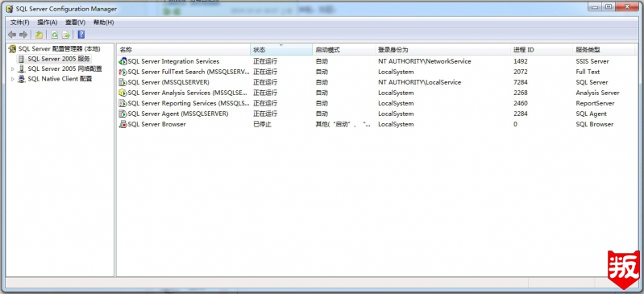Select SQL Native Client 配置 tree label
Image resolution: width=644 pixels, height=294 pixels.
60,79
